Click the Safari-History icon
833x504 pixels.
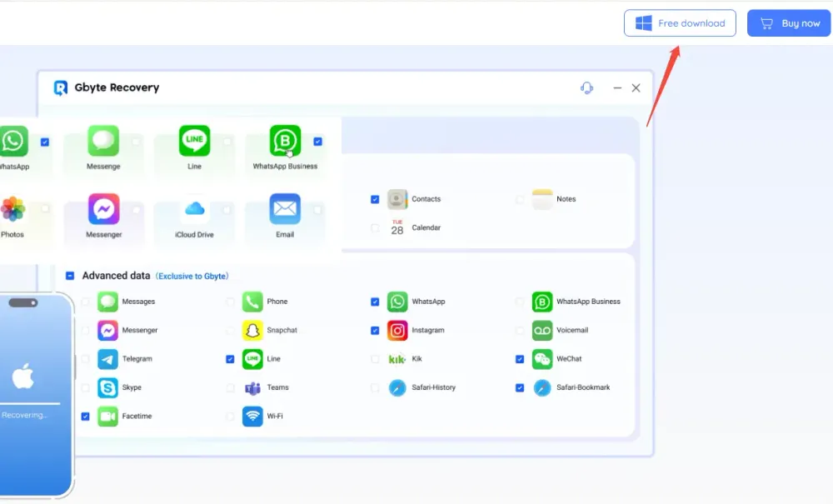397,387
